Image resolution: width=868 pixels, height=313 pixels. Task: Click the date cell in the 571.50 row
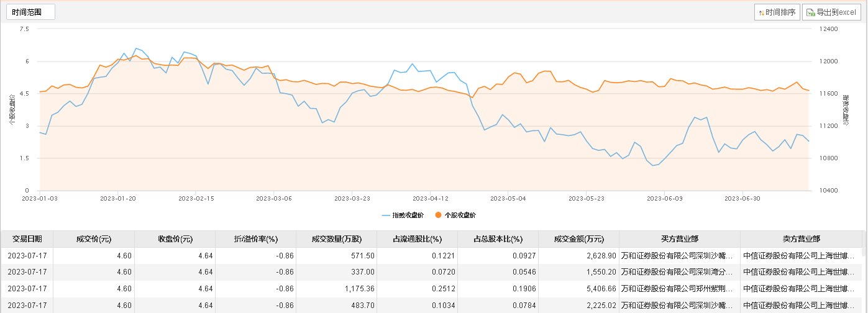click(27, 255)
